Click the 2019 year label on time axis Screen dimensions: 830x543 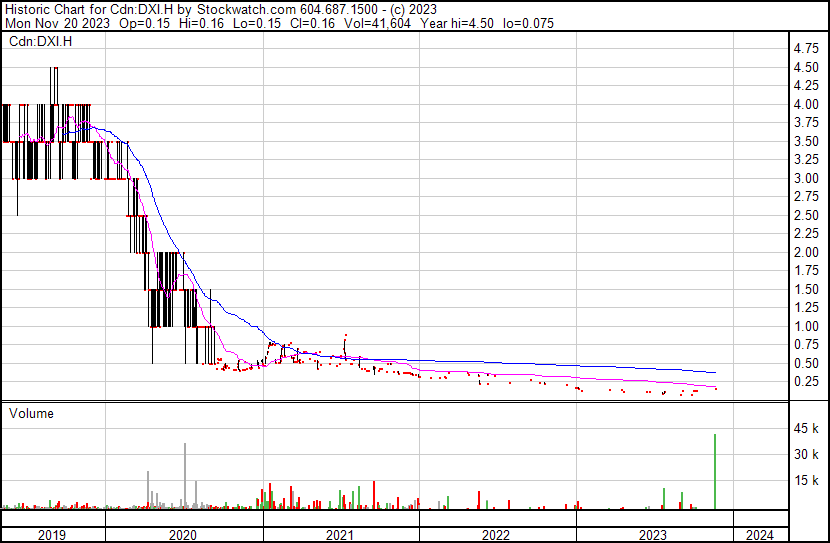coord(52,535)
